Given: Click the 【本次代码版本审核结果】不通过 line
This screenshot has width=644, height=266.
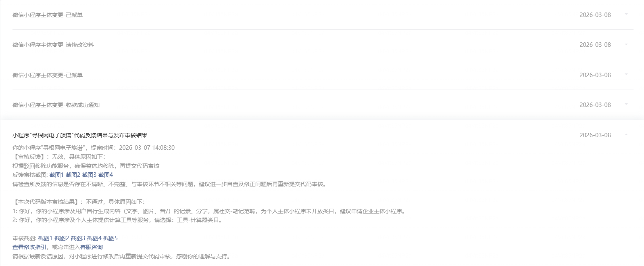Looking at the screenshot, I should pos(79,202).
